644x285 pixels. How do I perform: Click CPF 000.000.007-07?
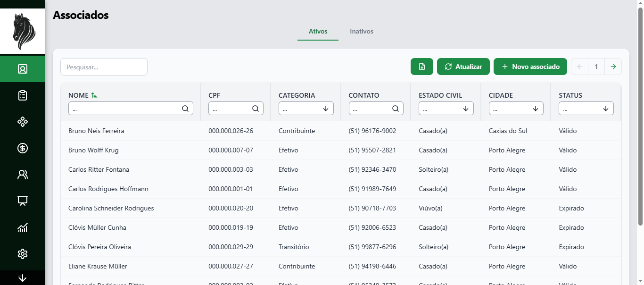pos(231,150)
